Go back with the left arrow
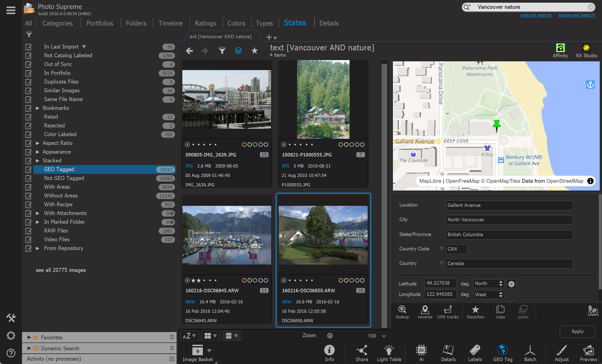 189,51
